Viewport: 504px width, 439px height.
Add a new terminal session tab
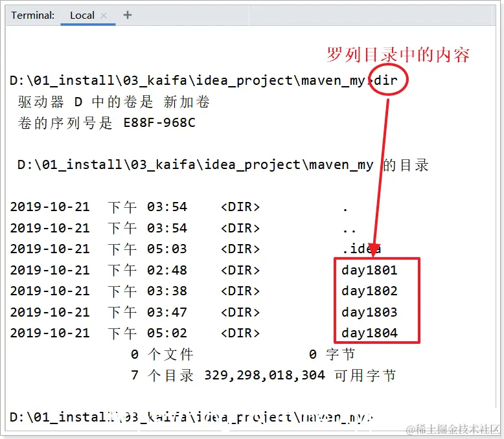(x=128, y=15)
